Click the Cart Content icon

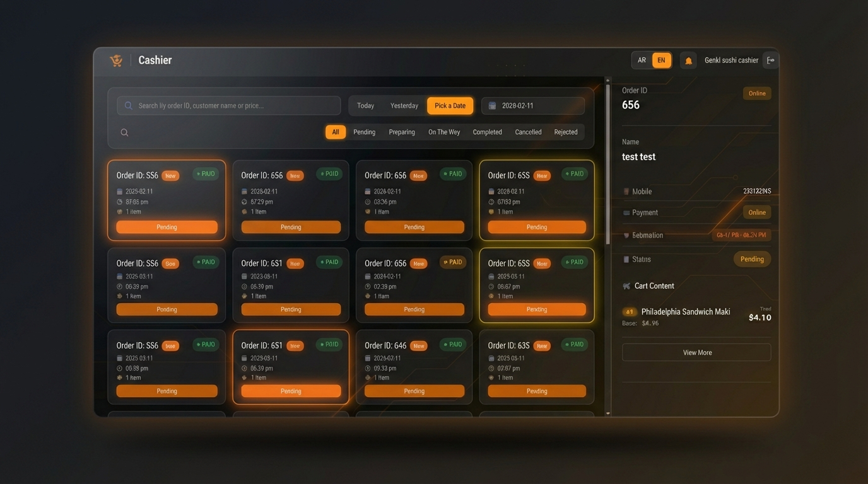click(x=626, y=286)
